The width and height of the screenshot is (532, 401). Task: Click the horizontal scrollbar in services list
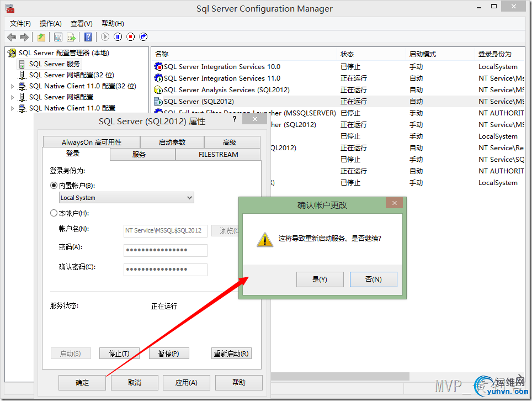(x=340, y=376)
